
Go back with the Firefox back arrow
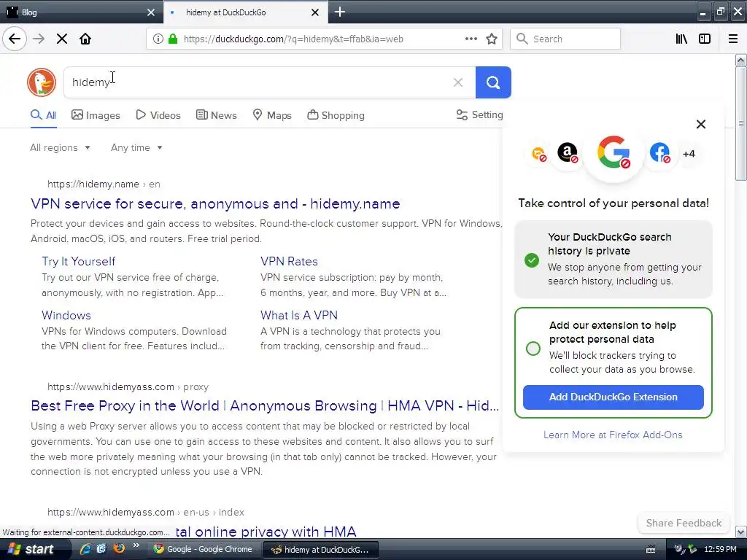tap(15, 39)
